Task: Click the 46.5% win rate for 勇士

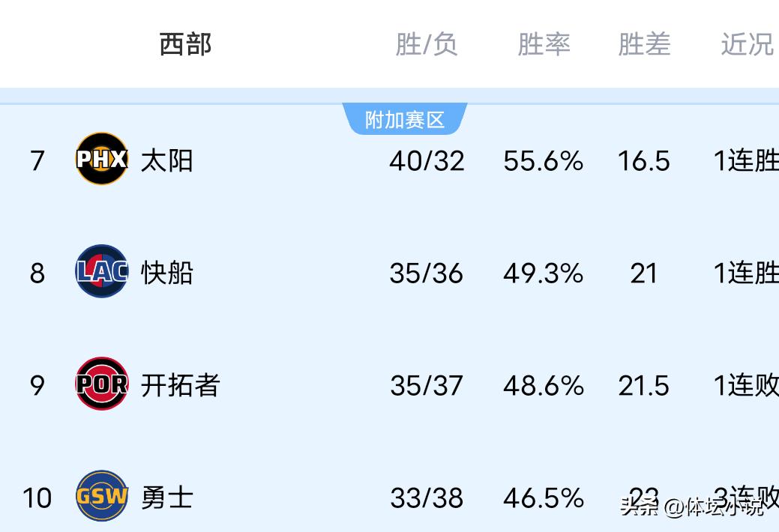Action: coord(543,498)
